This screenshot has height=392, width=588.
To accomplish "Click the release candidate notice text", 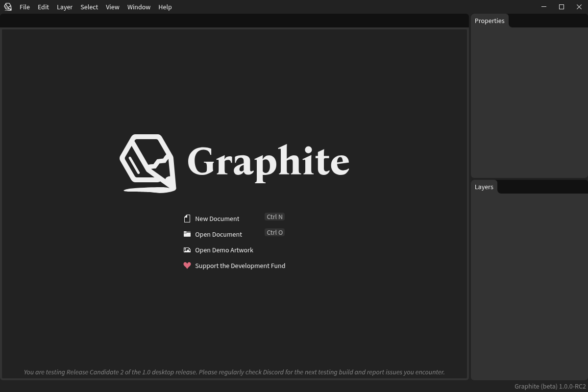I will point(234,372).
